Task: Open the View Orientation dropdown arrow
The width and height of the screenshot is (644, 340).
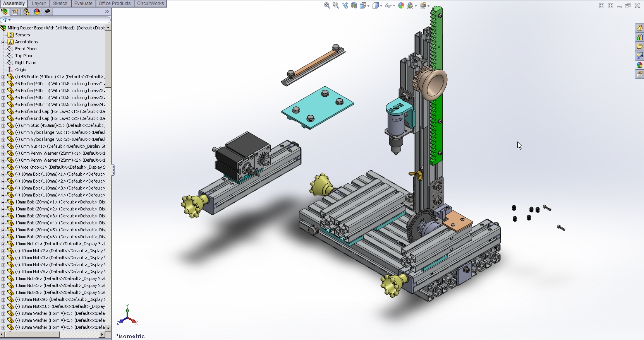Action: 368,6
